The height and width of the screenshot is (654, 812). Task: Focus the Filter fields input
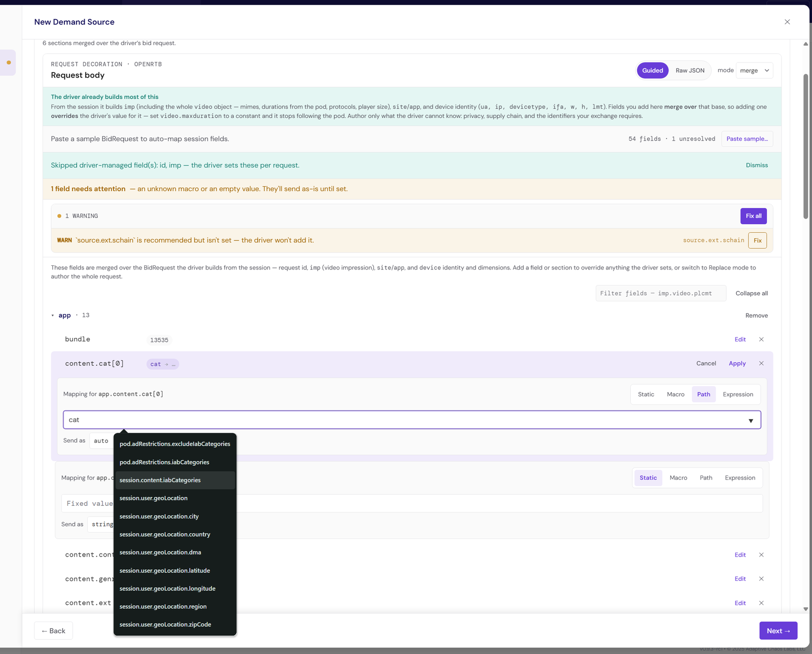tap(660, 293)
